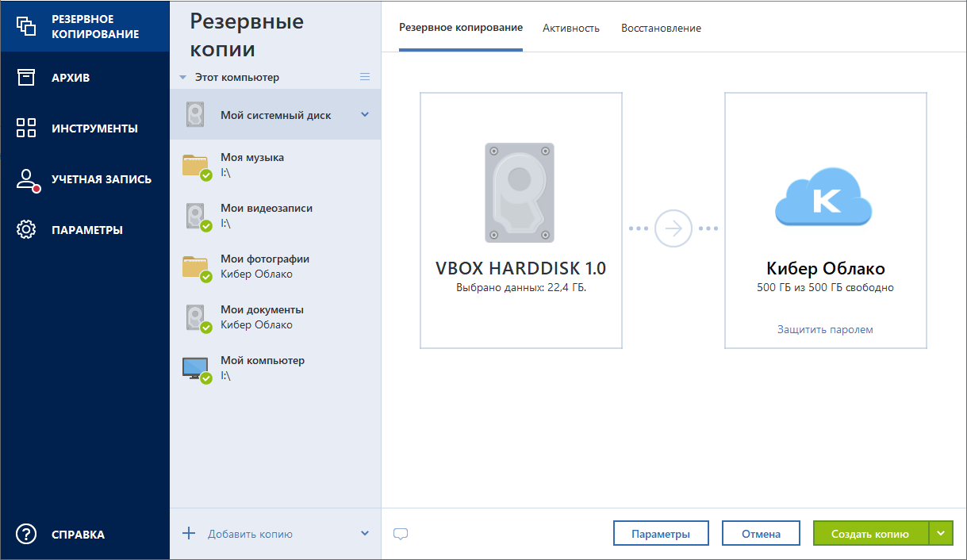
Task: Open the dropdown arrow beside Создать копию
Action: coord(941,534)
